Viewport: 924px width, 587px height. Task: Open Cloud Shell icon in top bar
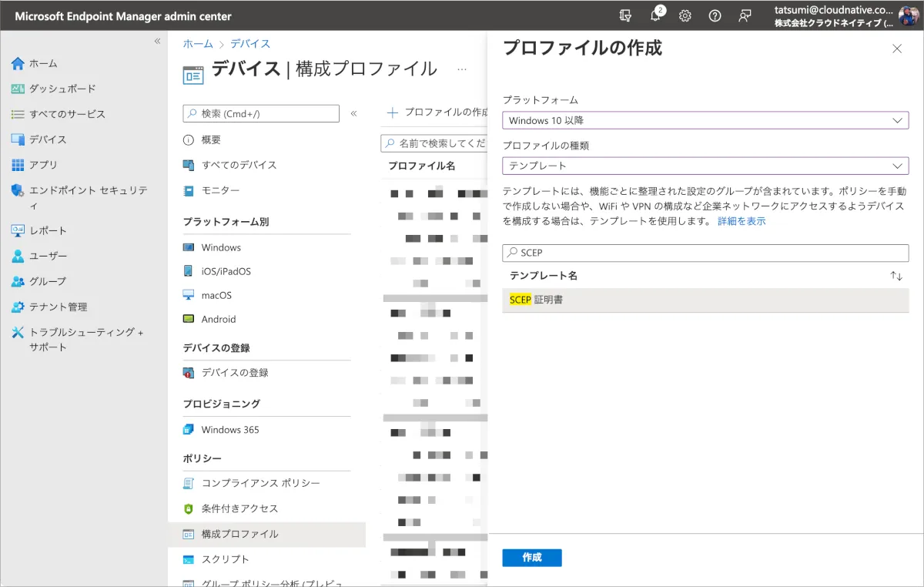(626, 15)
